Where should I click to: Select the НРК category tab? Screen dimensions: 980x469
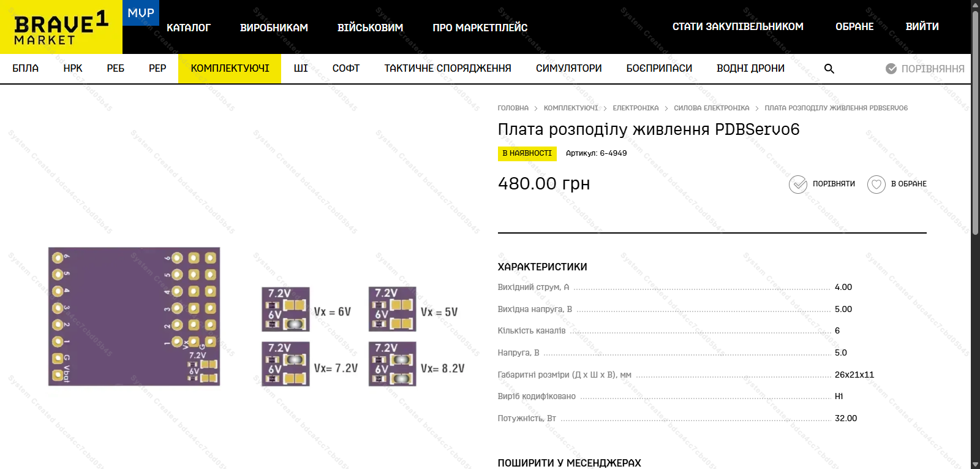(73, 68)
